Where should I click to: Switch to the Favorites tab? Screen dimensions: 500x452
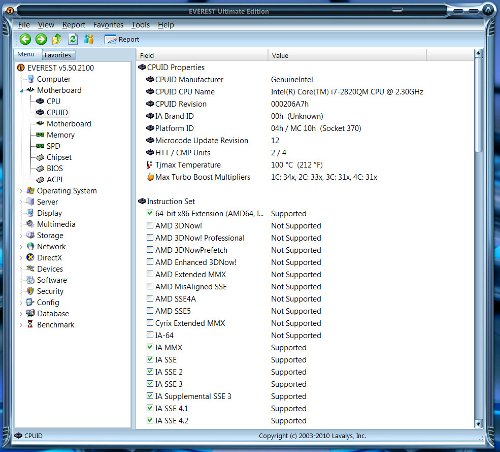pos(58,55)
